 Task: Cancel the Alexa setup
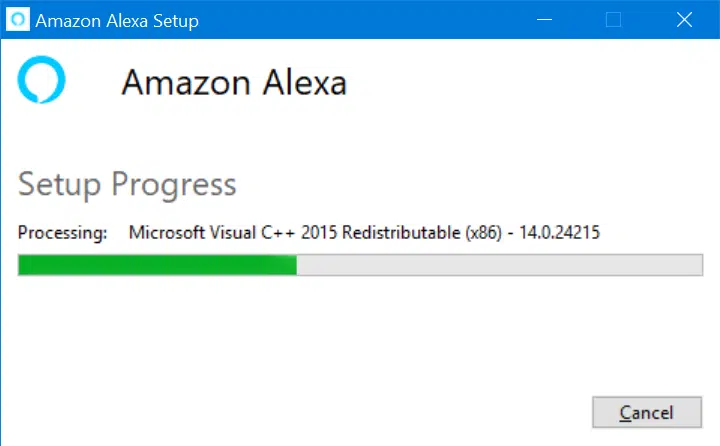pyautogui.click(x=646, y=413)
